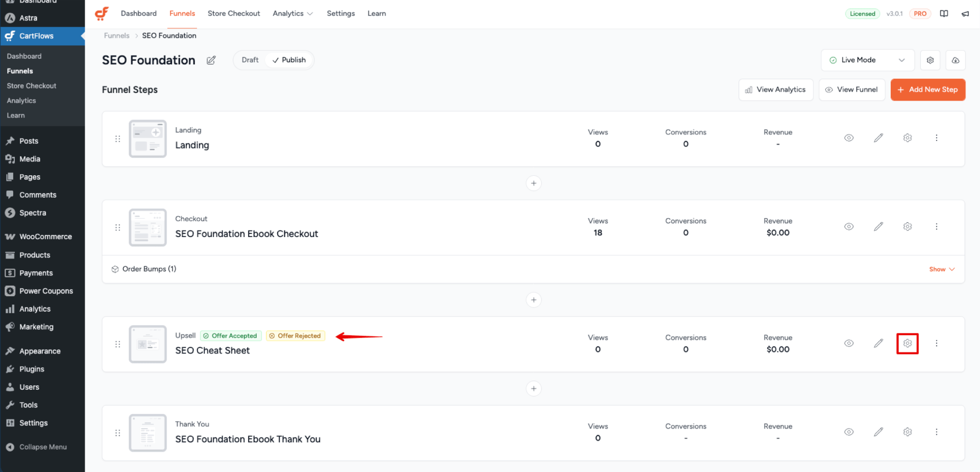Image resolution: width=980 pixels, height=472 pixels.
Task: Open Plugins in the admin sidebar
Action: [x=42, y=369]
